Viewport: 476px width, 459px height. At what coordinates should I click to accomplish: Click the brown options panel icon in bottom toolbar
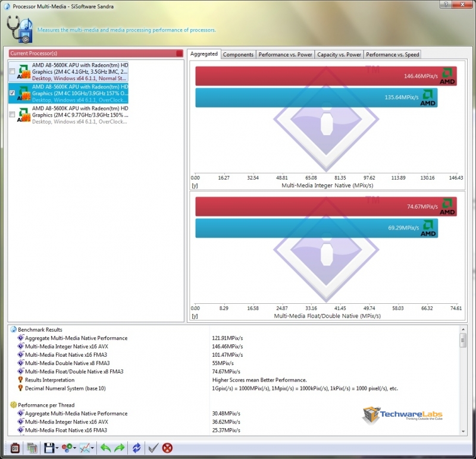pos(15,448)
